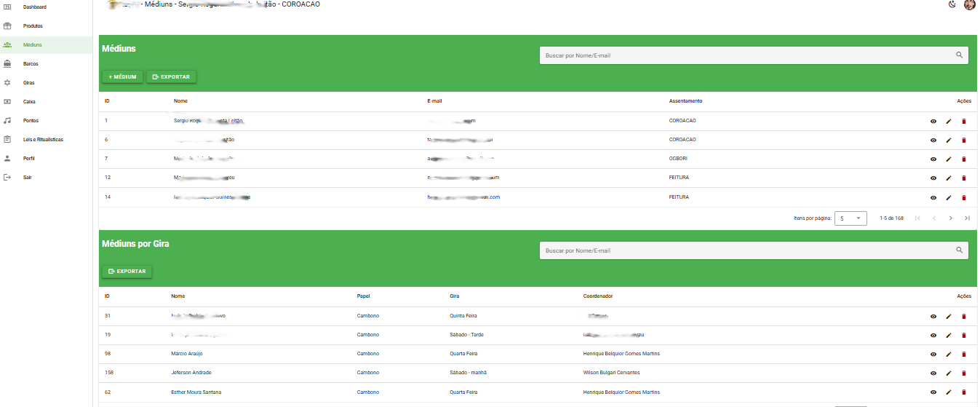Sort Médiuns table by Assentamento column
Screen dimensions: 980x407
[685, 101]
